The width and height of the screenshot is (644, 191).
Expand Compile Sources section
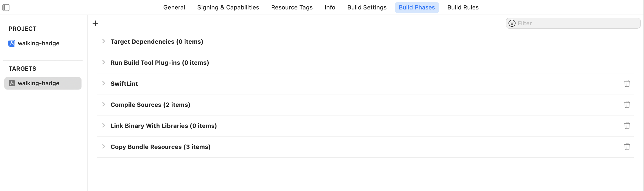coord(103,104)
